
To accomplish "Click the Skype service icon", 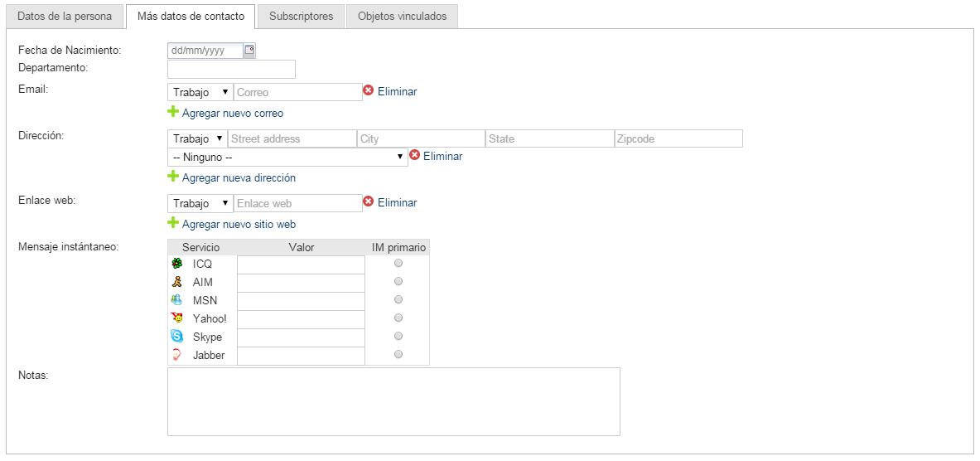I will [176, 337].
